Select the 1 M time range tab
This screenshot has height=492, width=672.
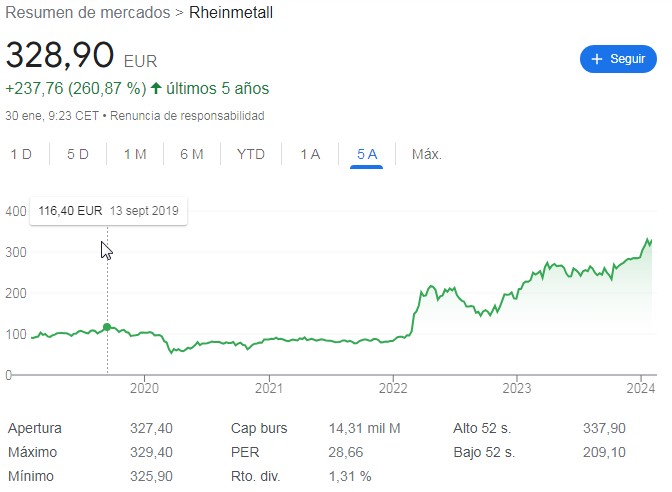[135, 154]
